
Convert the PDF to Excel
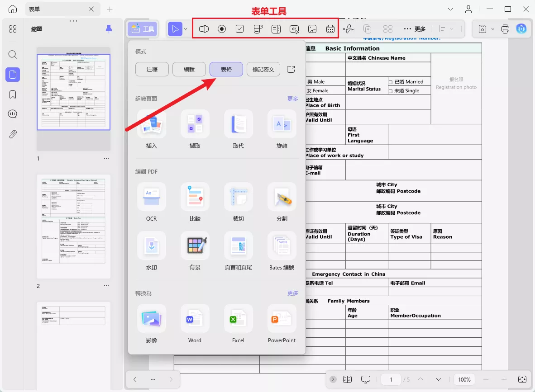[238, 324]
